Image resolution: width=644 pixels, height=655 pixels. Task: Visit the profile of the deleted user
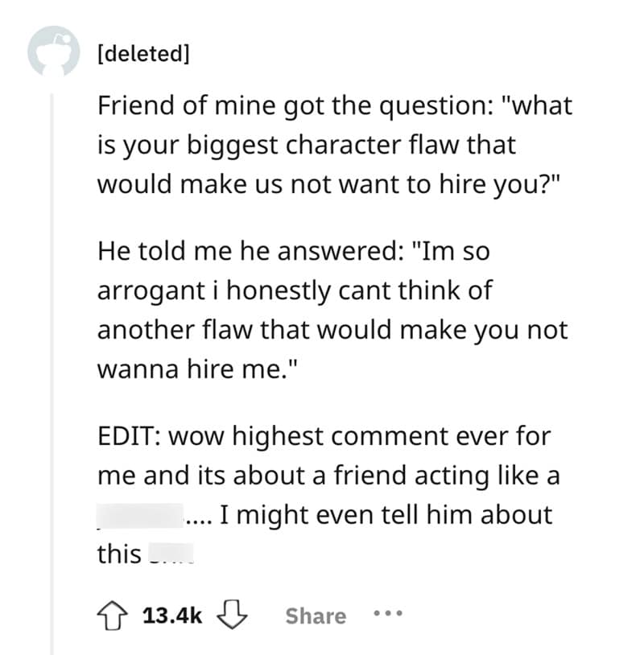click(x=142, y=53)
